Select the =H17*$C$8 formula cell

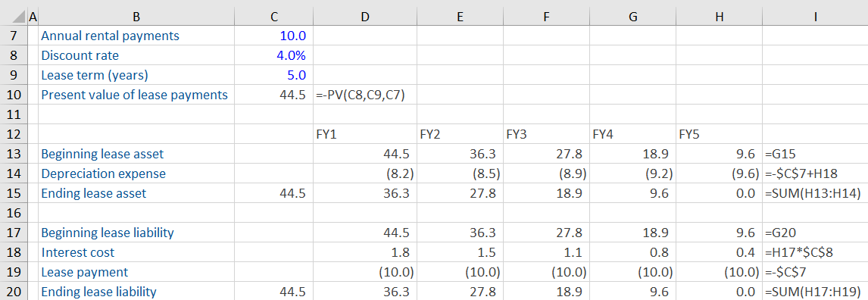[x=815, y=252]
